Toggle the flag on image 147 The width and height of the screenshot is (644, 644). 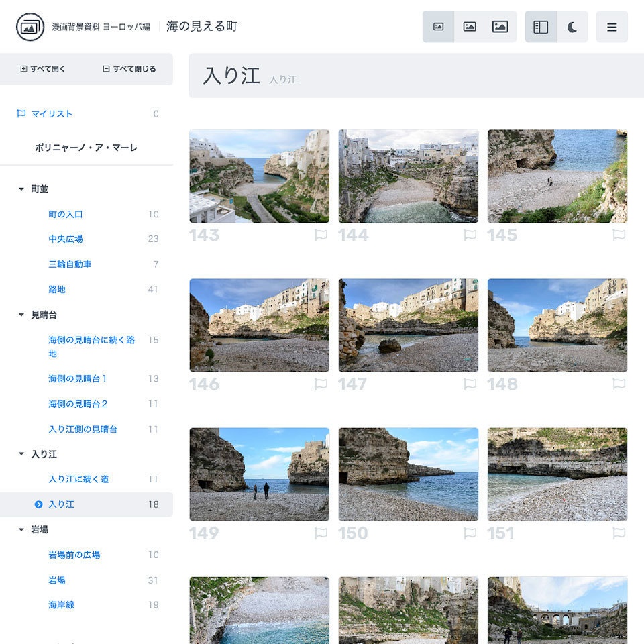coord(470,384)
